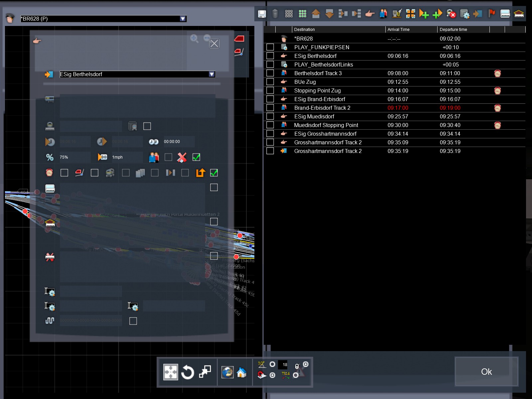The width and height of the screenshot is (532, 399).
Task: Click the 00:00:00 duration field
Action: (x=179, y=142)
